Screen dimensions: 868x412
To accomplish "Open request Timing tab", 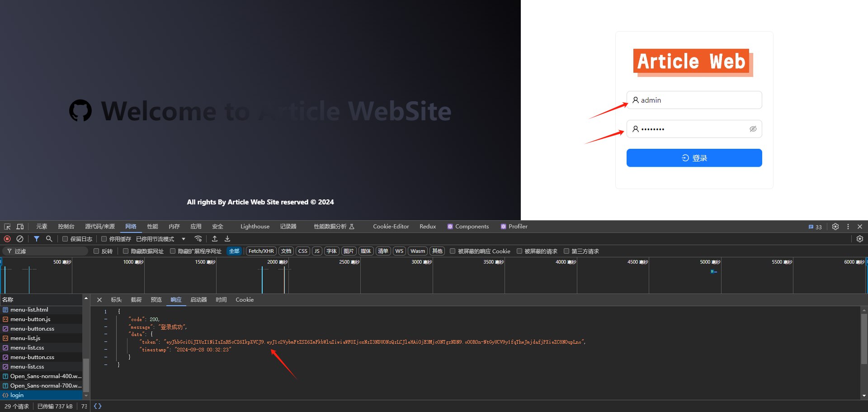I will pyautogui.click(x=221, y=300).
